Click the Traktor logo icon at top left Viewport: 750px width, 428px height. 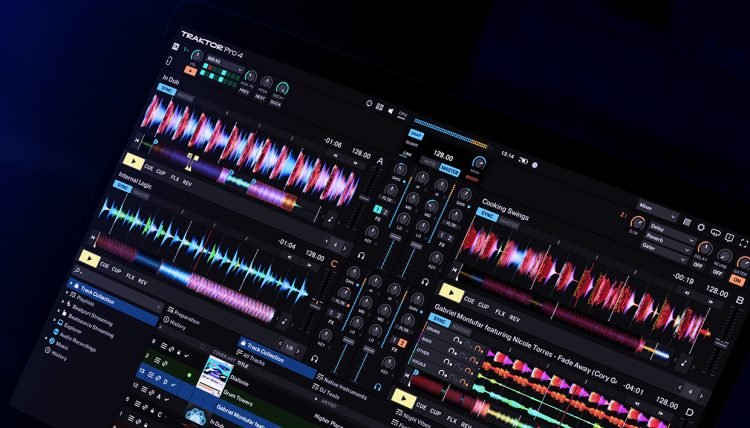pyautogui.click(x=178, y=45)
